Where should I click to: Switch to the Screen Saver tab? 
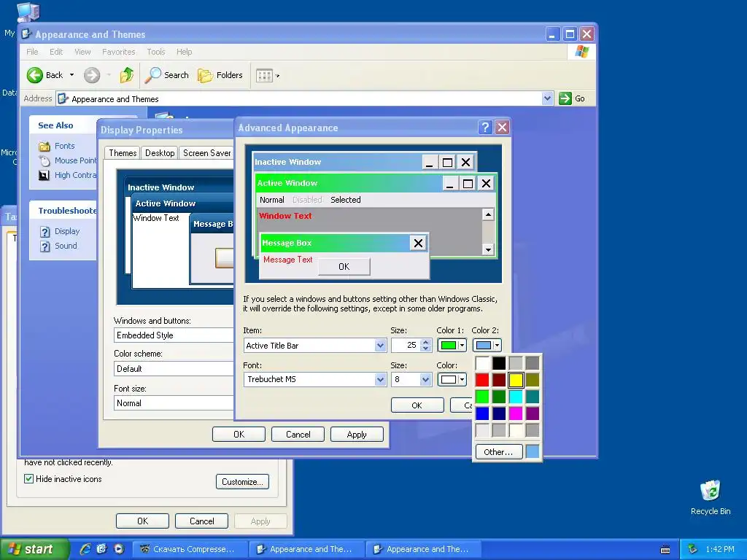coord(206,153)
